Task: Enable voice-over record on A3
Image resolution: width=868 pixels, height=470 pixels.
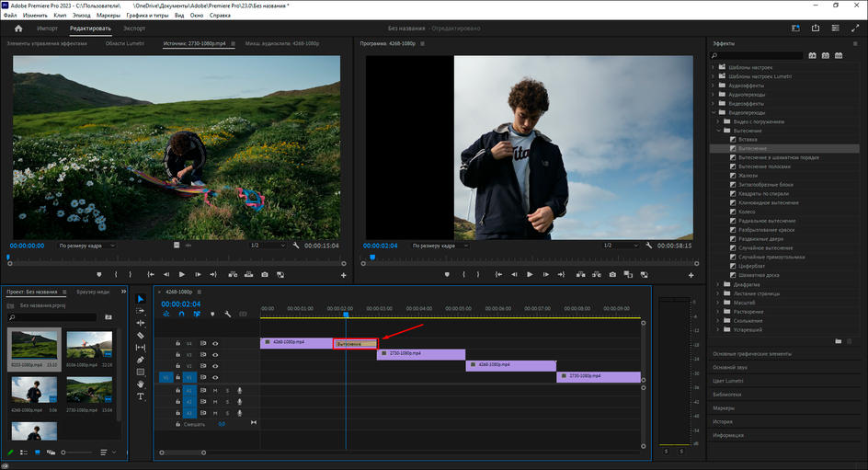Action: tap(240, 413)
